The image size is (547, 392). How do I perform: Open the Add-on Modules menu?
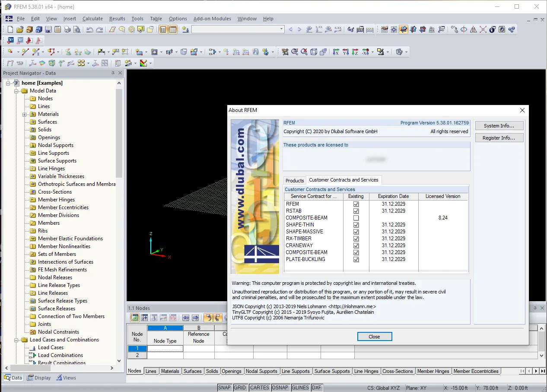(212, 19)
